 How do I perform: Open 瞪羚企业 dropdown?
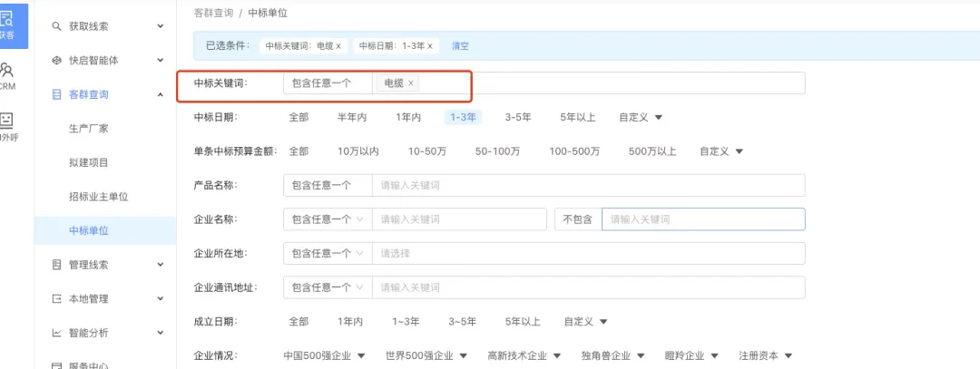691,356
